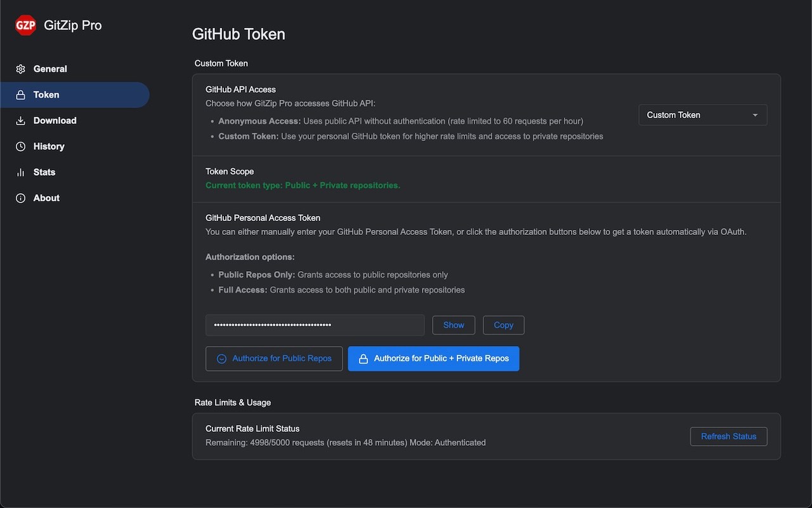Click Authorize for Public Repos

pyautogui.click(x=274, y=359)
